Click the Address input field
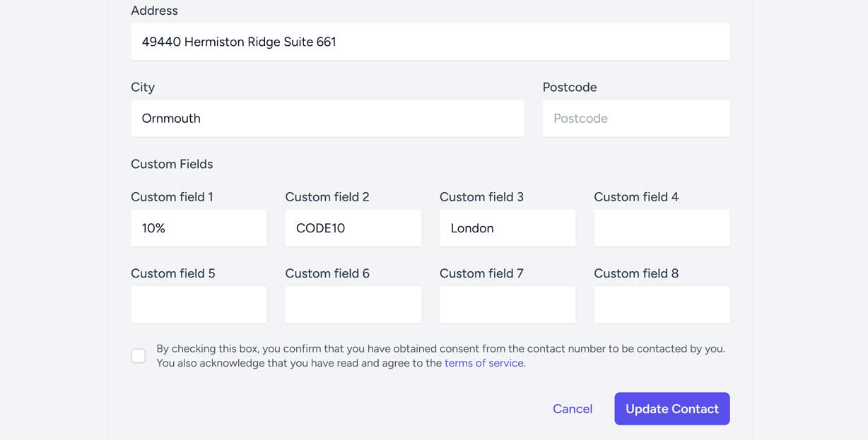868x440 pixels. (x=430, y=42)
